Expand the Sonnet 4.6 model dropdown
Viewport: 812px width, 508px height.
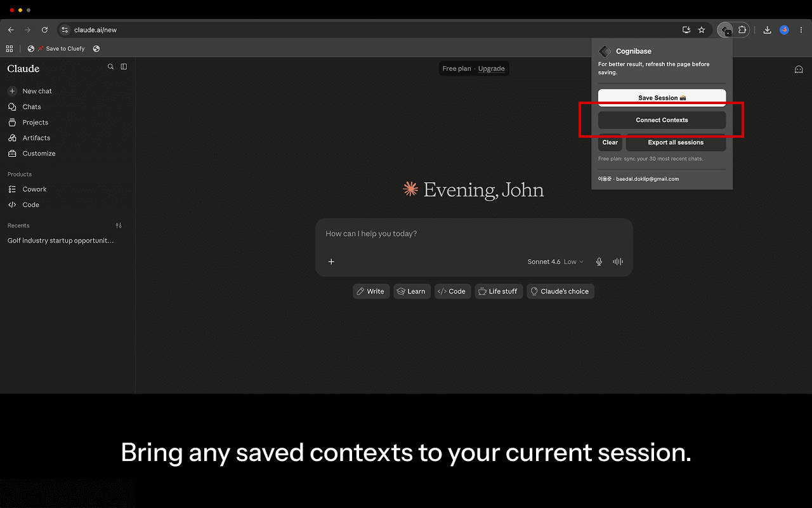(x=555, y=262)
